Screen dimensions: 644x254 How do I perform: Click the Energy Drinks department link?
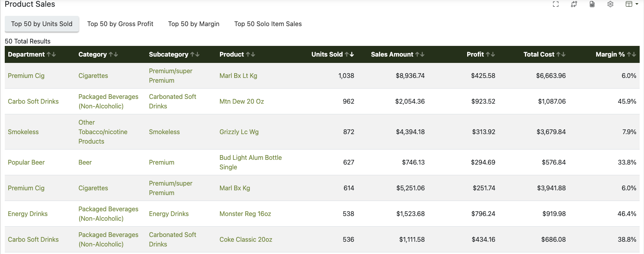(28, 214)
